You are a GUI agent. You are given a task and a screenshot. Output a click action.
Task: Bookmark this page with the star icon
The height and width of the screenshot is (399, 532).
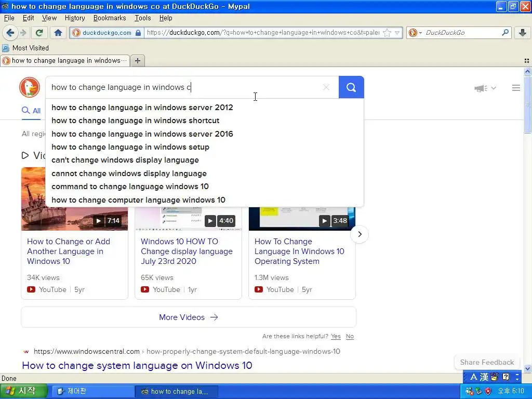tap(387, 33)
